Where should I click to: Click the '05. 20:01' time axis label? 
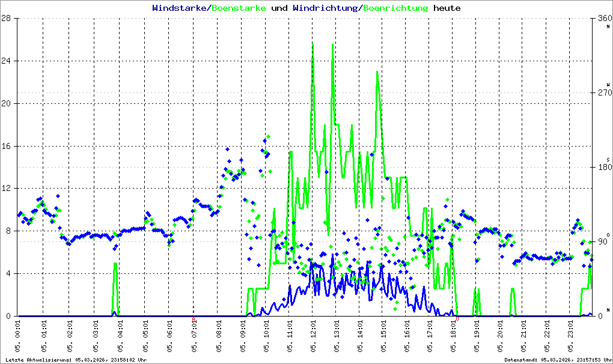coord(500,336)
